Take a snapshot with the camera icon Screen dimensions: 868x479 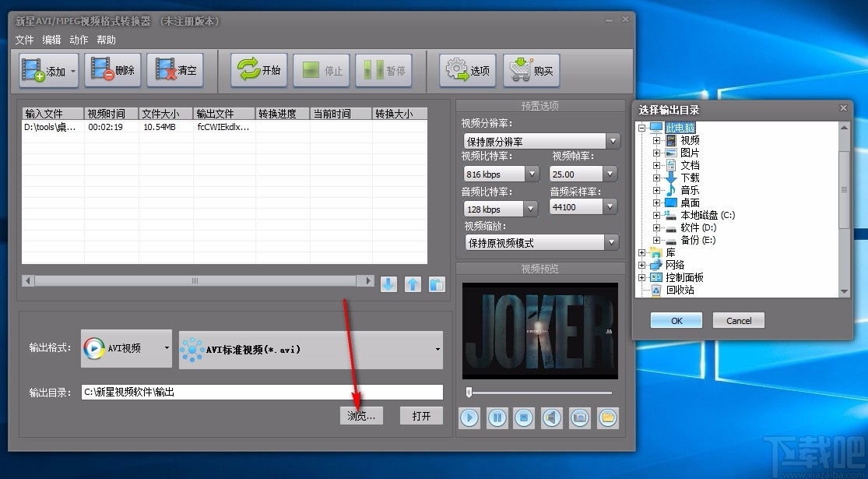click(580, 418)
